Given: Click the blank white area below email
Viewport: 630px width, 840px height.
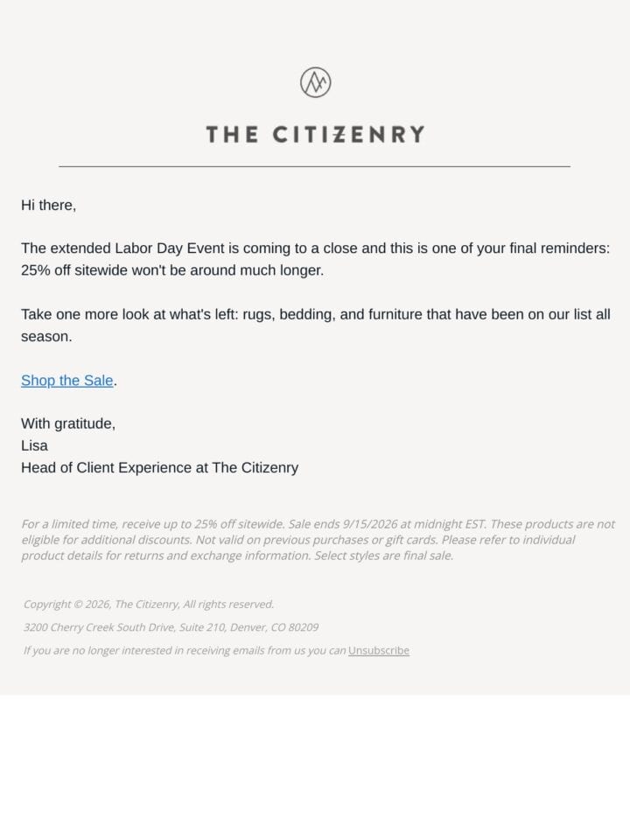Looking at the screenshot, I should 315,767.
